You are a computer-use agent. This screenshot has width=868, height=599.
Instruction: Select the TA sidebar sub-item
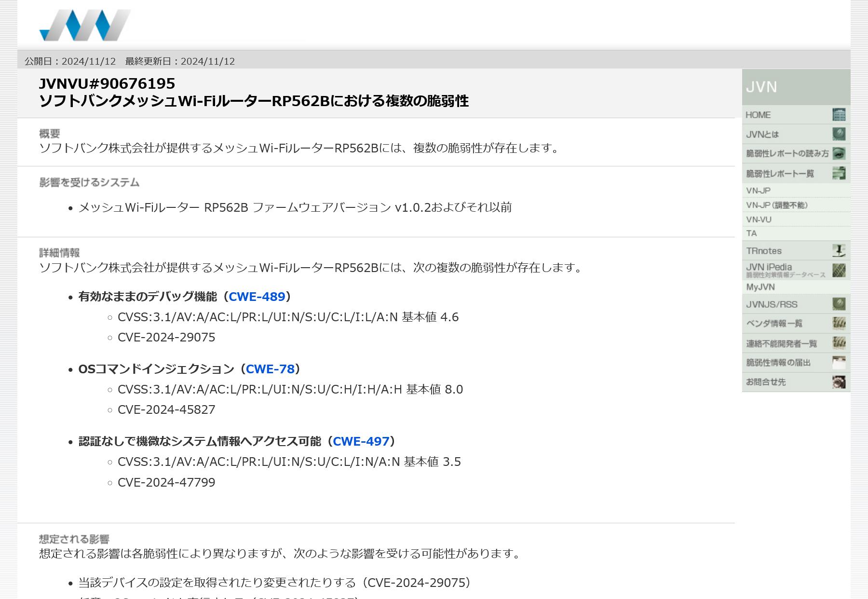click(796, 233)
